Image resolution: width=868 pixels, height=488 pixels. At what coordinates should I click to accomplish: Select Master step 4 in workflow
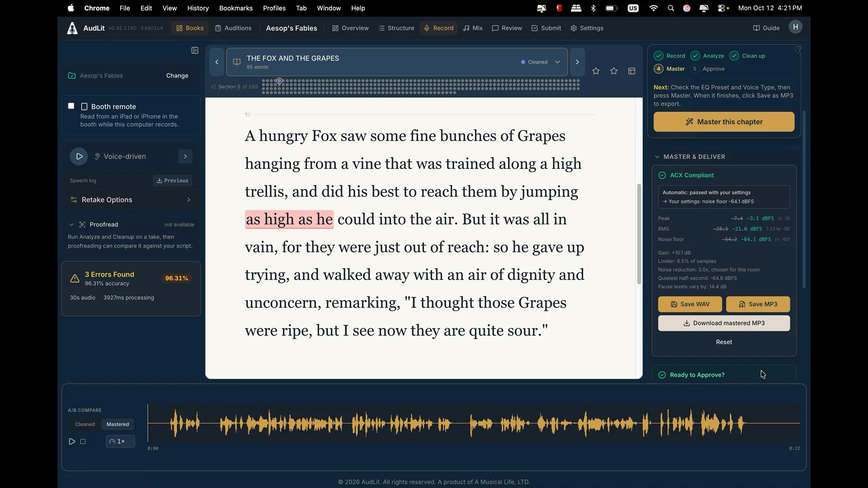(x=670, y=69)
